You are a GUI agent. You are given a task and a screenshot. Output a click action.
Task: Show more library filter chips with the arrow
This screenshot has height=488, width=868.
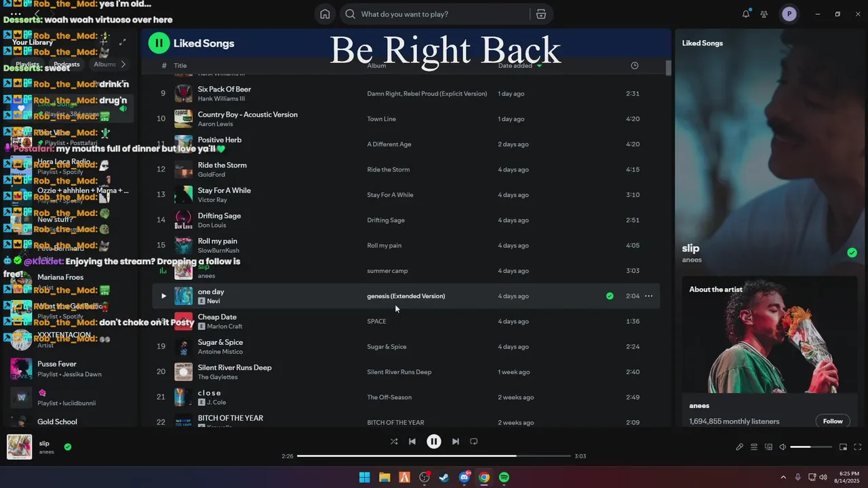click(x=123, y=64)
